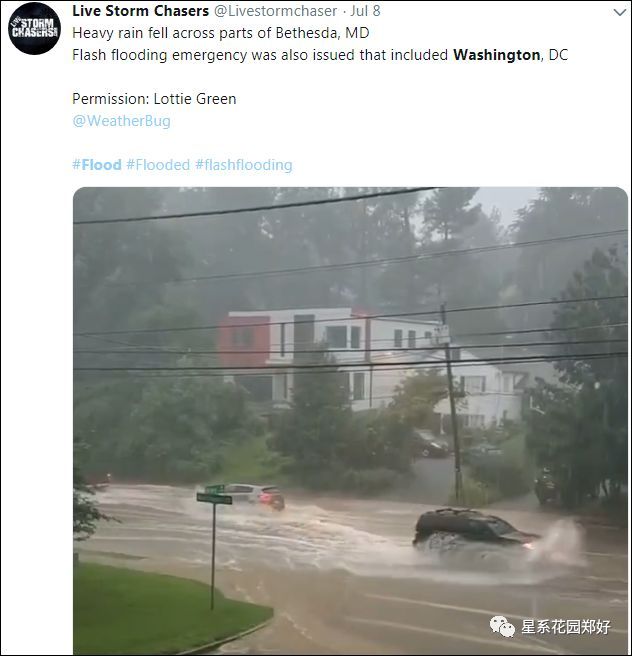Select the #Flooded hashtag
632x656 pixels.
pos(158,165)
